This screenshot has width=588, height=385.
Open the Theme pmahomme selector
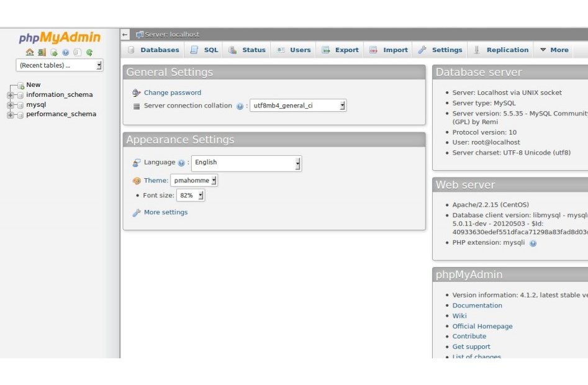click(194, 180)
